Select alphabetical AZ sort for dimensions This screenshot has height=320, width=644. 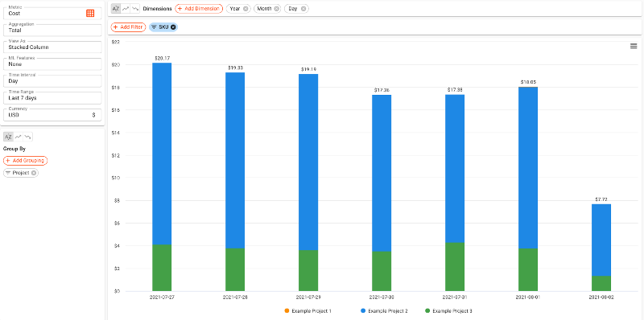pos(116,8)
